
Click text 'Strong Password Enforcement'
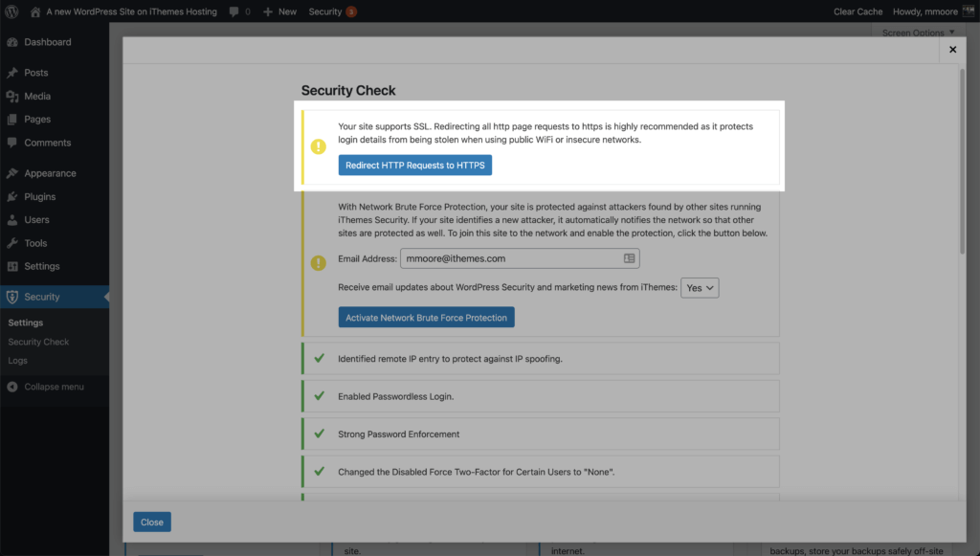point(399,434)
